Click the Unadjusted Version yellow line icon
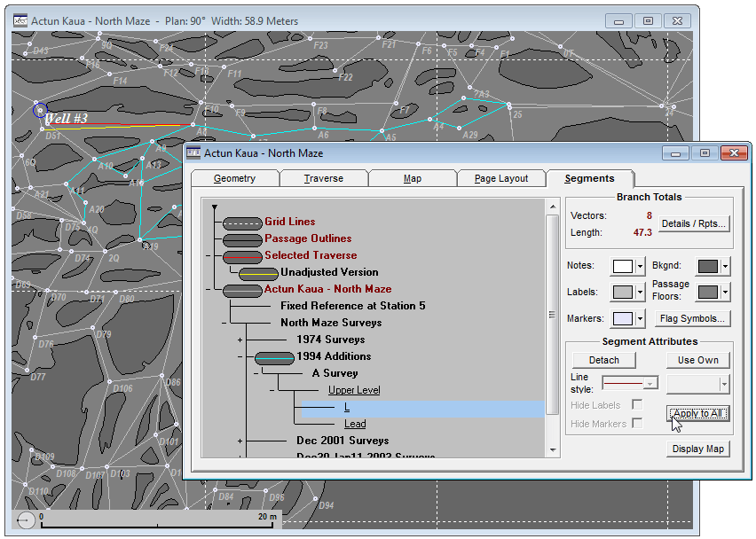Screen dimensions: 756x539 (258, 273)
